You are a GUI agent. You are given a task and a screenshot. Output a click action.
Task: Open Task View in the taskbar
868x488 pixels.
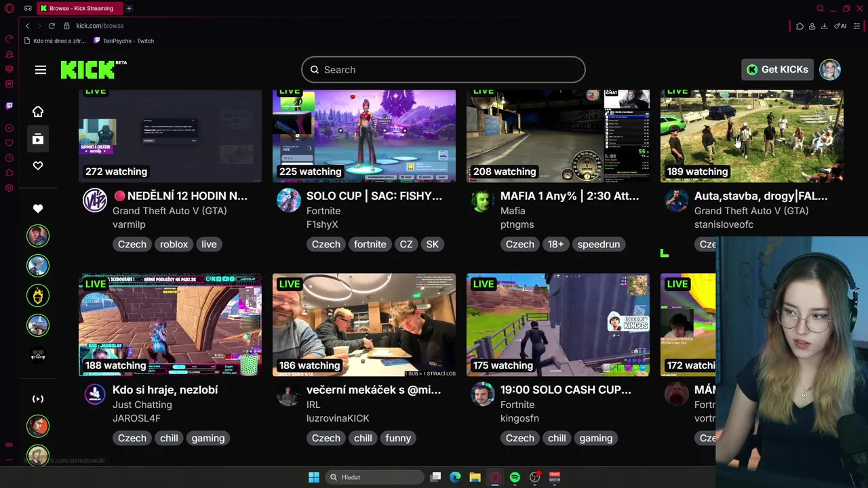point(436,477)
